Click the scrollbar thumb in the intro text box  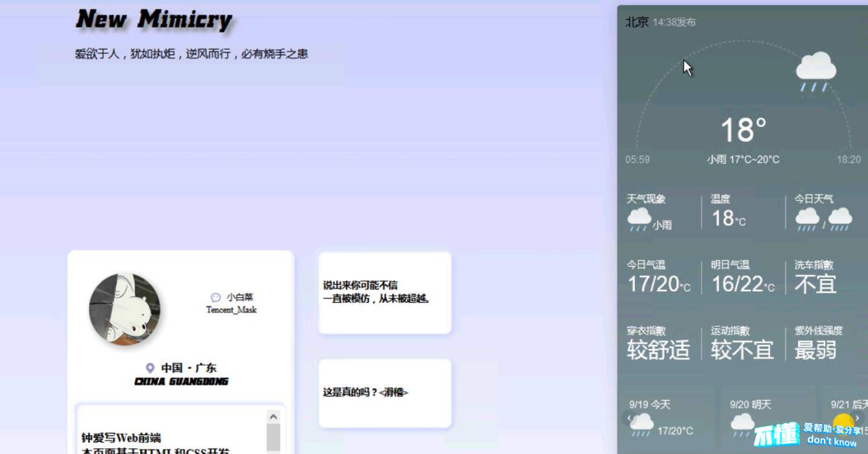[273, 438]
